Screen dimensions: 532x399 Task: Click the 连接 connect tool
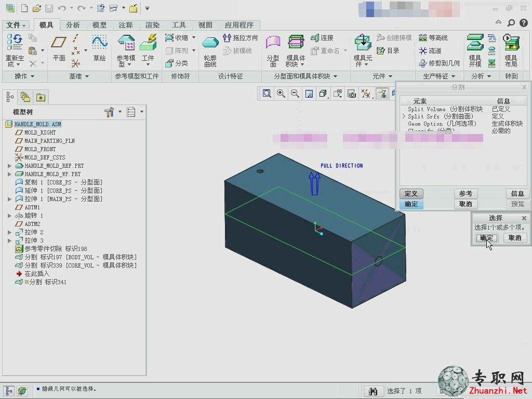322,37
